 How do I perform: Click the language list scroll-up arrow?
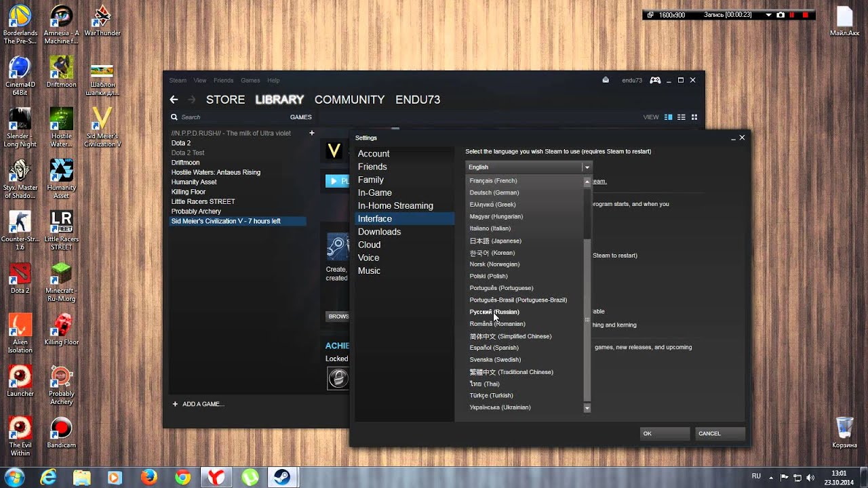pyautogui.click(x=587, y=182)
